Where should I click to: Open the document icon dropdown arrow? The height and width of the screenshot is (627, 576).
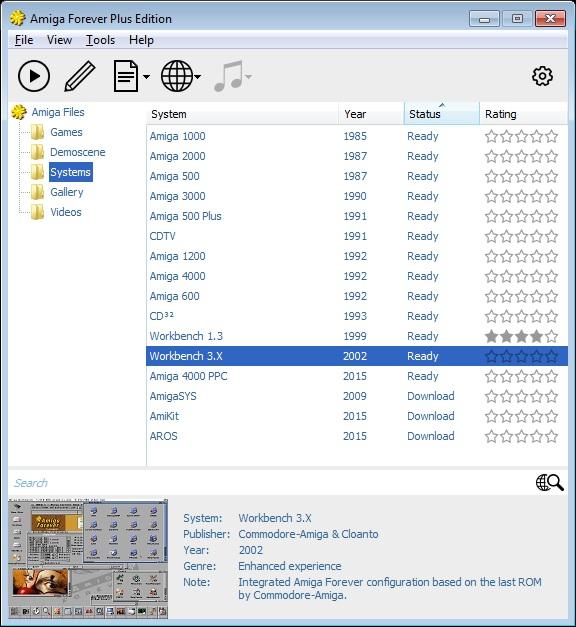pos(146,76)
